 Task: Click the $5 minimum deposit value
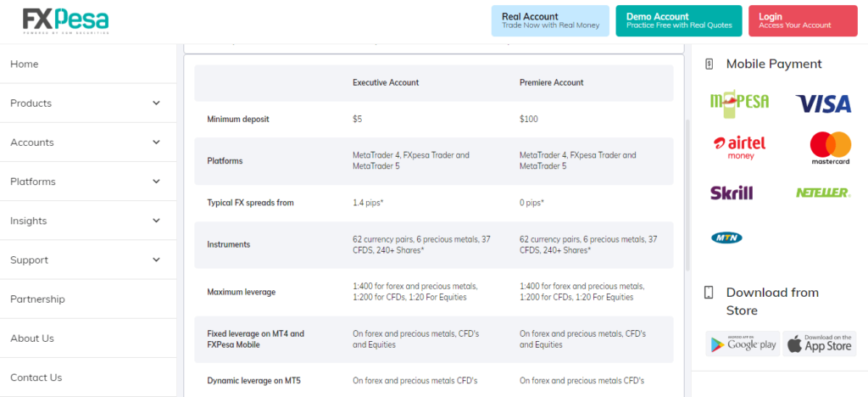358,119
